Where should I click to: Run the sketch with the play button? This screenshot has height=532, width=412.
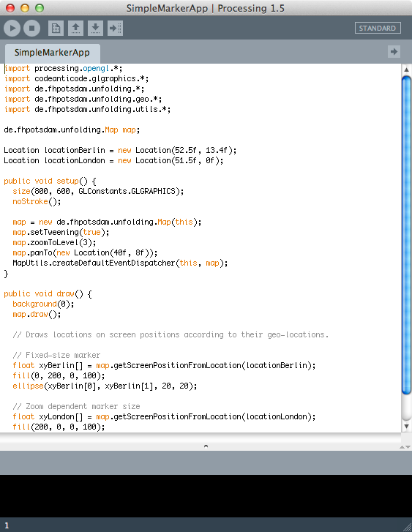coord(12,28)
